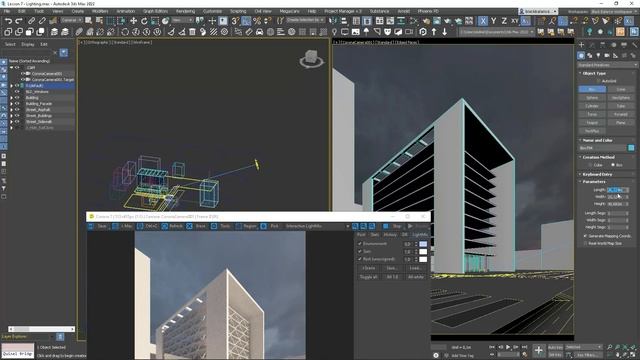Screen dimensions: 640x360
Task: Restrict transform to Z axis button
Action: tap(504, 20)
